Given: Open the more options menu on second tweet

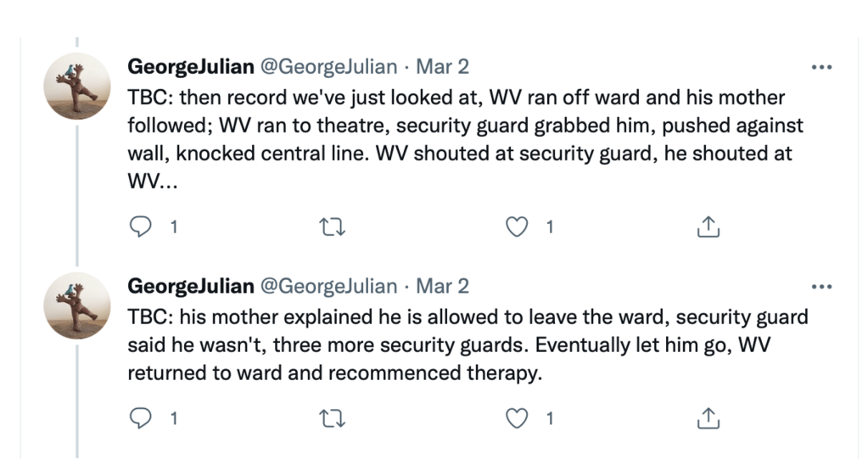Looking at the screenshot, I should pyautogui.click(x=821, y=286).
